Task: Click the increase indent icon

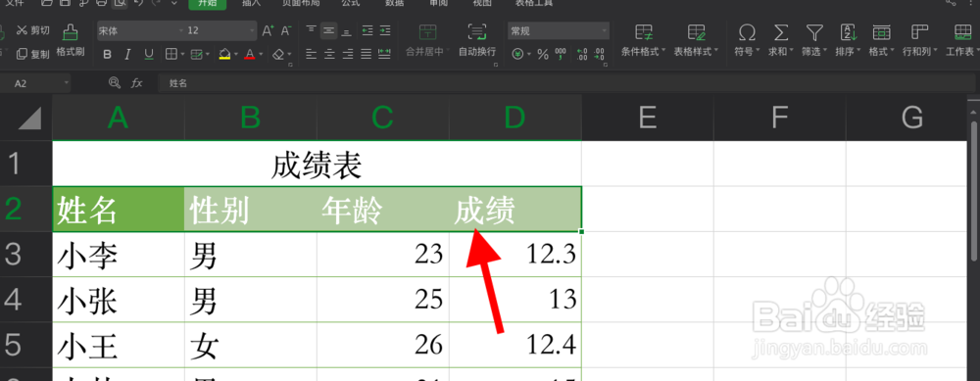Action: click(x=385, y=30)
